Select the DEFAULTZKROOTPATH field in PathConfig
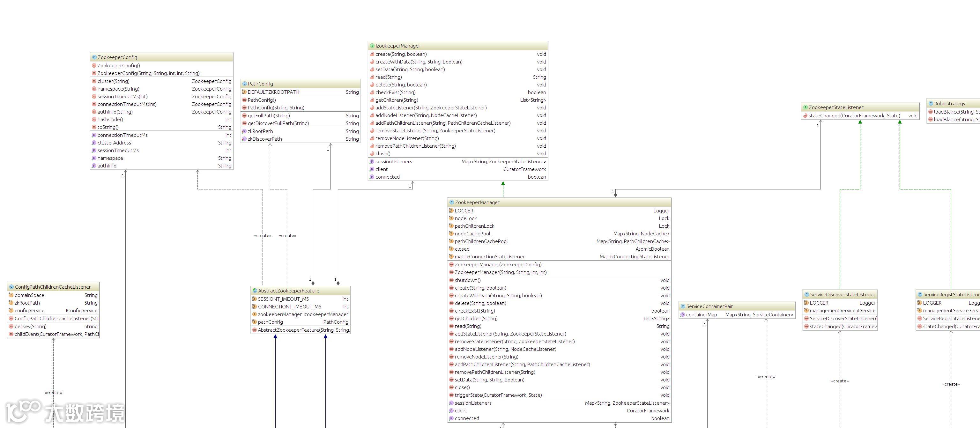Image resolution: width=980 pixels, height=428 pixels. pyautogui.click(x=273, y=92)
